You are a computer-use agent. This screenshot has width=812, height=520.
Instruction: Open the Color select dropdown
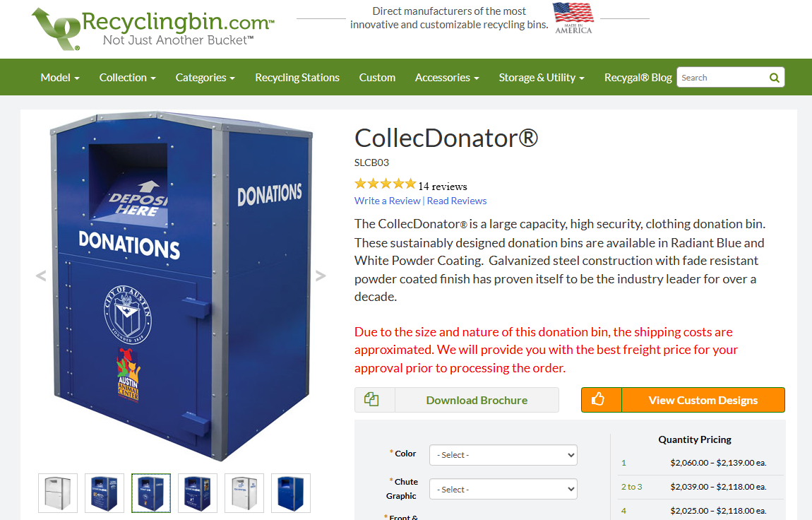[503, 455]
